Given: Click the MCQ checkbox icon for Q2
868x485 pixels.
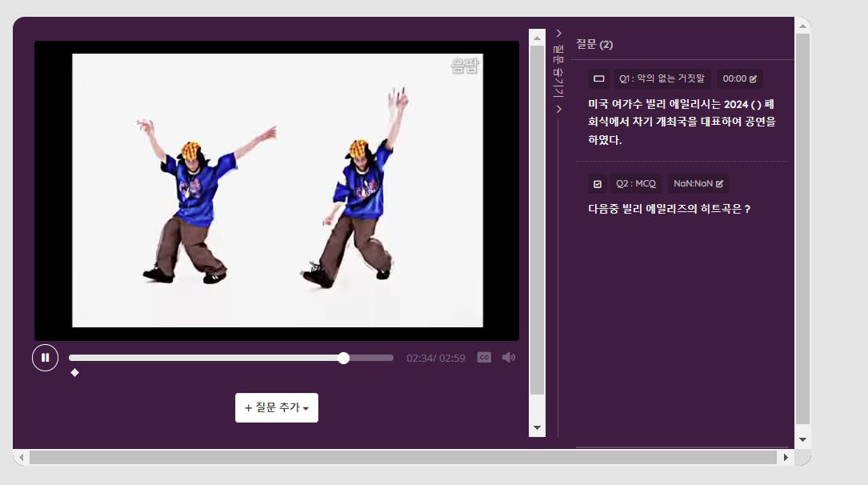Looking at the screenshot, I should click(598, 184).
